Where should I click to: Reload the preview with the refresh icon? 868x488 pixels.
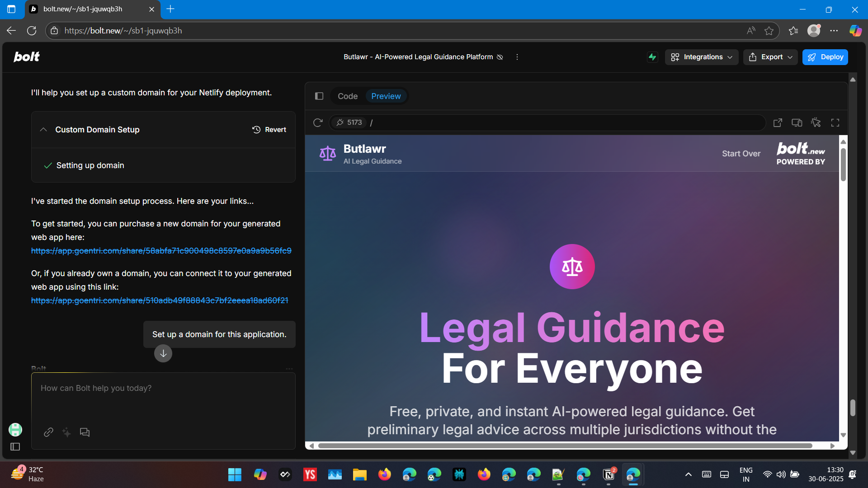pos(318,122)
